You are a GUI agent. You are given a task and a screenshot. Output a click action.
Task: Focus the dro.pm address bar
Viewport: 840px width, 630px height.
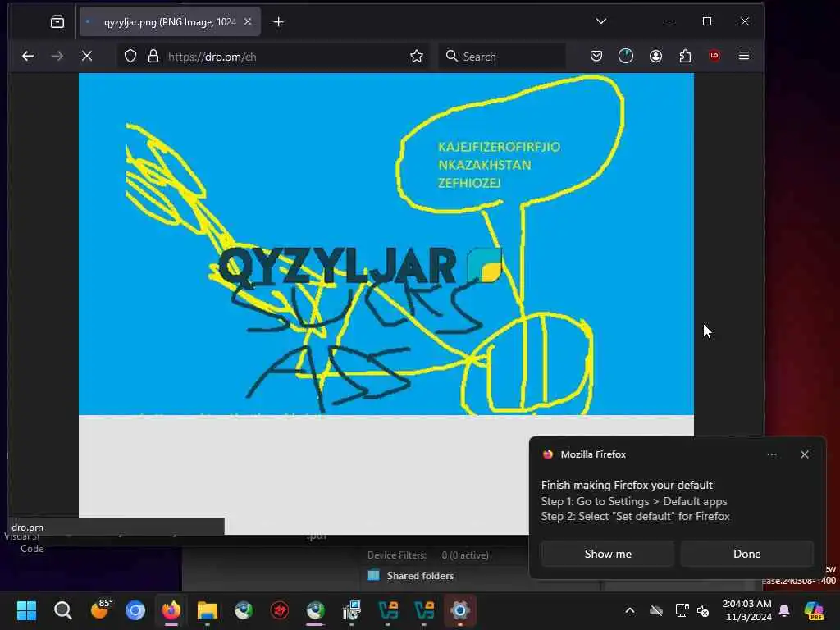[273, 57]
